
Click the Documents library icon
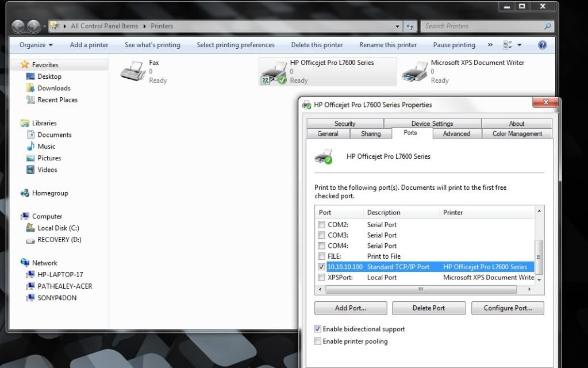coord(30,135)
